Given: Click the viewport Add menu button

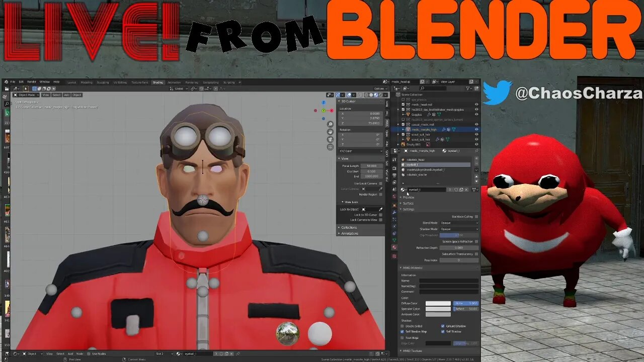Looking at the screenshot, I should (x=66, y=95).
